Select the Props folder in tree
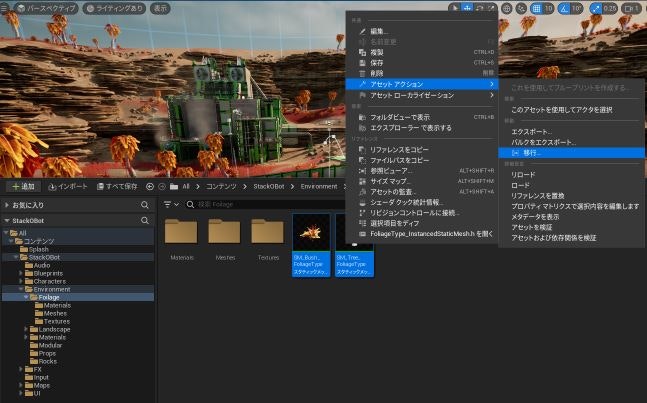647x403 pixels. pos(47,353)
